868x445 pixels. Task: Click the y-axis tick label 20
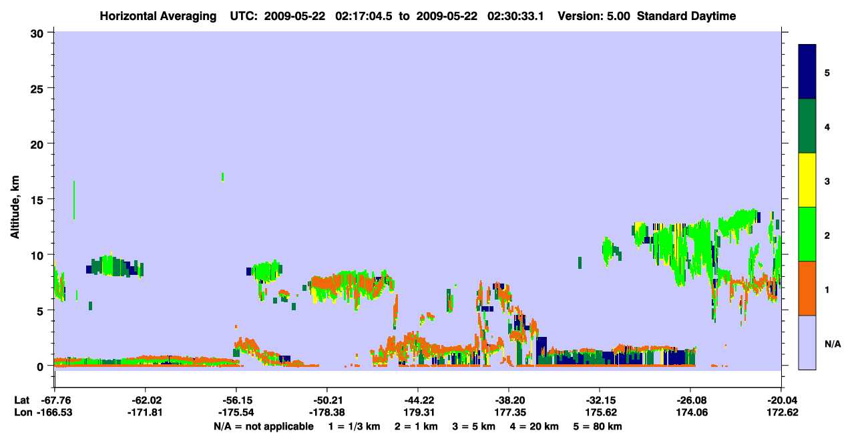[39, 143]
